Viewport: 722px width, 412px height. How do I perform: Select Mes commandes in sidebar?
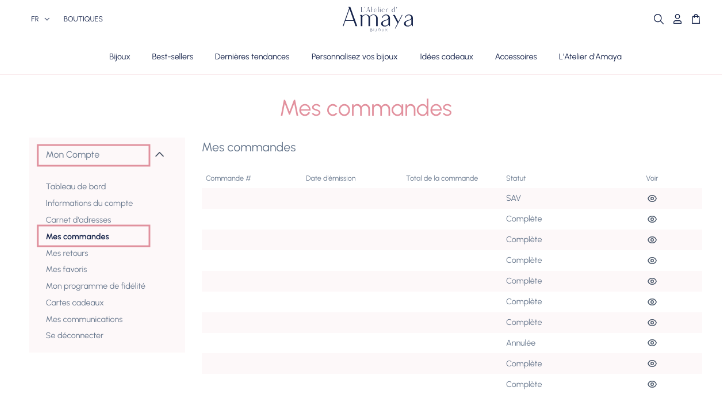[78, 237]
